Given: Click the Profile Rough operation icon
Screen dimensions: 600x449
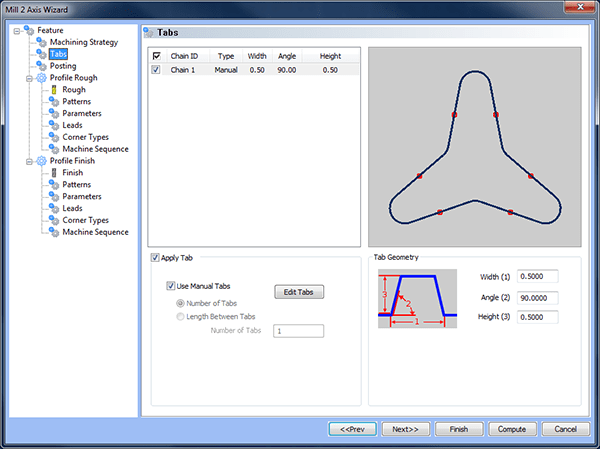Looking at the screenshot, I should pos(41,78).
